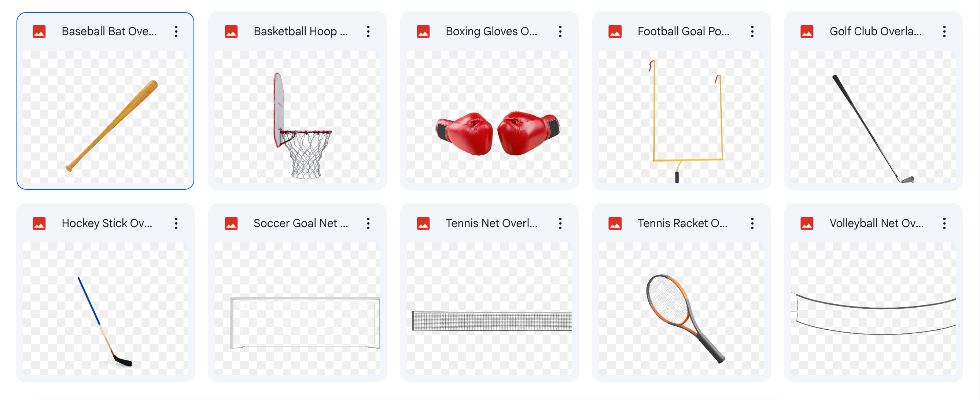
Task: Select the Baseball Bat thumbnail preview
Action: [x=106, y=117]
